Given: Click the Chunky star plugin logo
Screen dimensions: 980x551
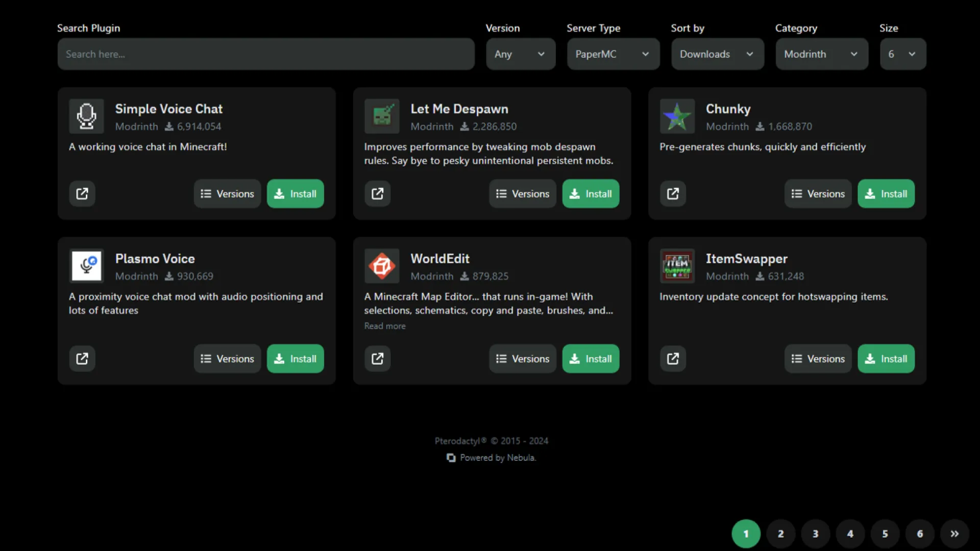Looking at the screenshot, I should tap(677, 116).
